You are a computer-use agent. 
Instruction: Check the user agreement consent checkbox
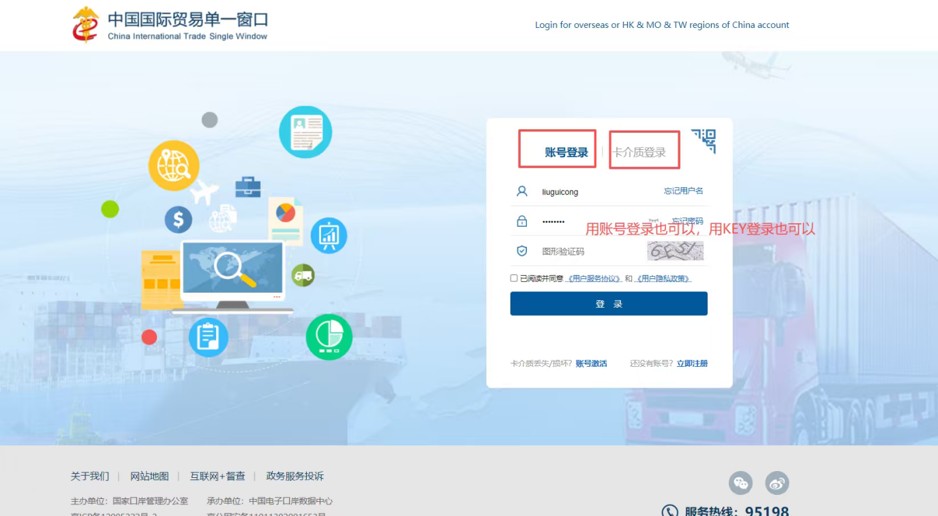click(x=514, y=278)
